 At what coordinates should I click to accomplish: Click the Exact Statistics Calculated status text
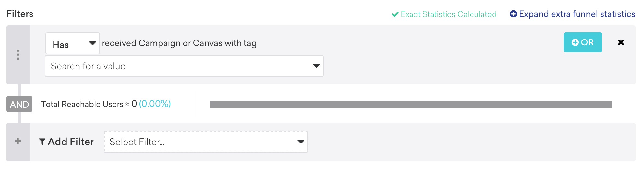pyautogui.click(x=449, y=14)
